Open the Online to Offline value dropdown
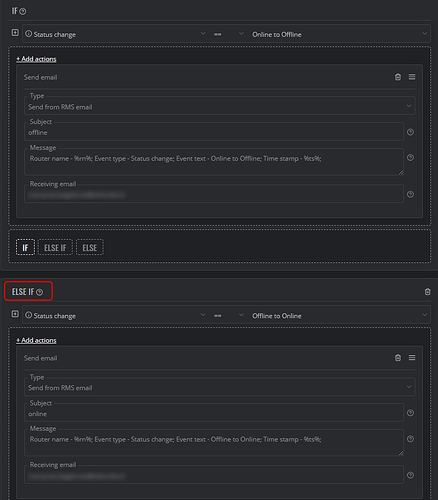Viewport: 438px width, 500px height. [x=339, y=34]
